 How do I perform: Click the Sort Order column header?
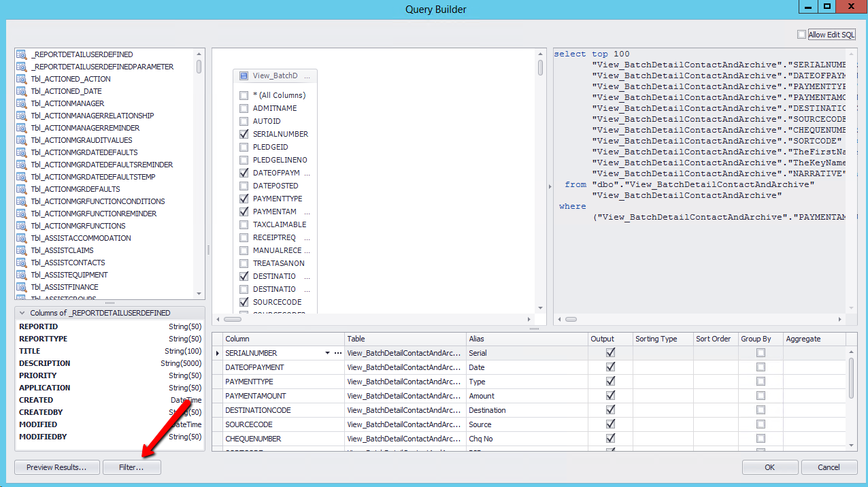tap(716, 339)
